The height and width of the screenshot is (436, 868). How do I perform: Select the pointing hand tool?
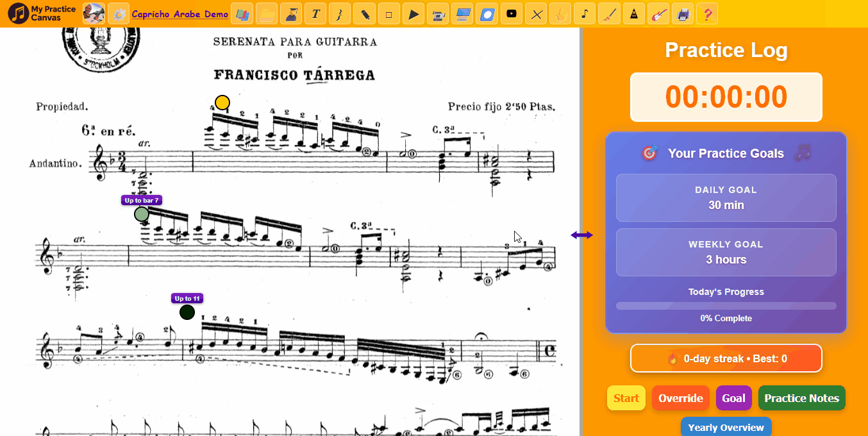pos(560,13)
